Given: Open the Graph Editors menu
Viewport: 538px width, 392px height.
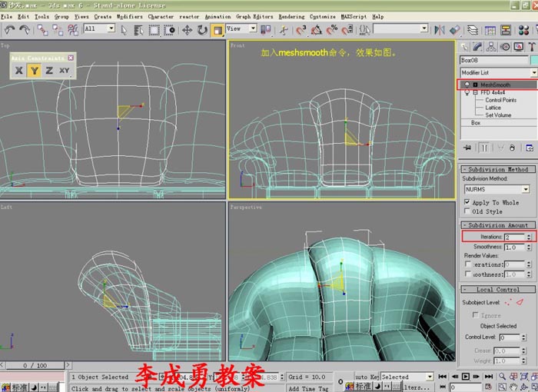Looking at the screenshot, I should click(254, 16).
